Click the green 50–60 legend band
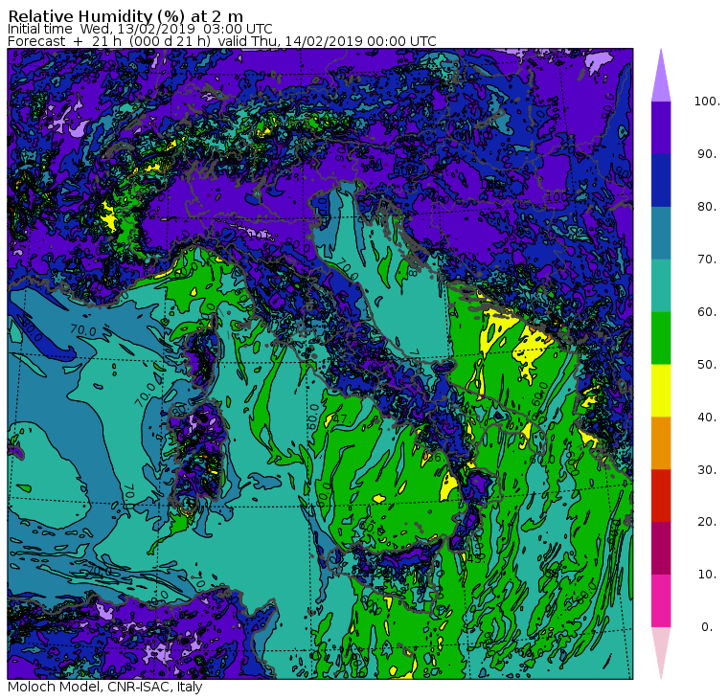The width and height of the screenshot is (728, 700). pos(661,338)
